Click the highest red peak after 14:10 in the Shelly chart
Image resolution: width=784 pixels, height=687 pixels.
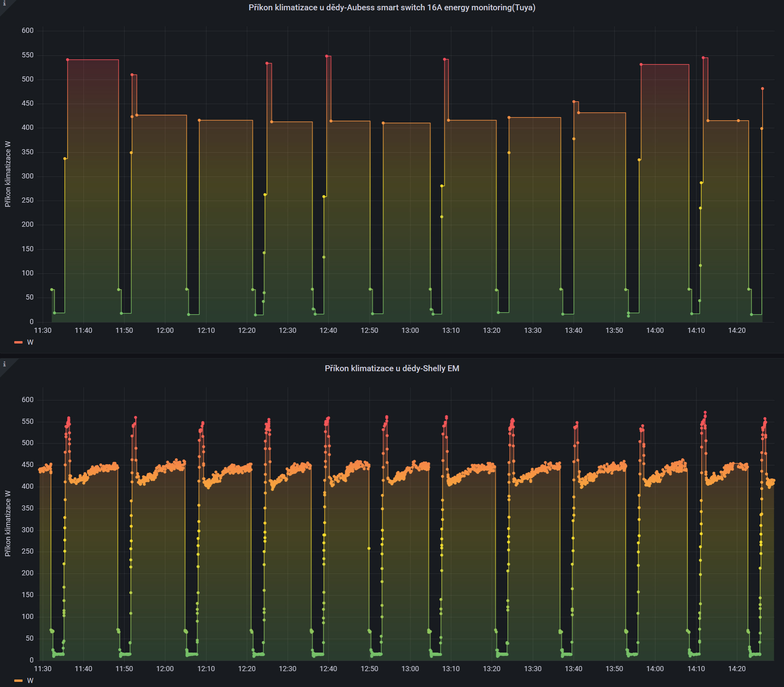coord(705,412)
